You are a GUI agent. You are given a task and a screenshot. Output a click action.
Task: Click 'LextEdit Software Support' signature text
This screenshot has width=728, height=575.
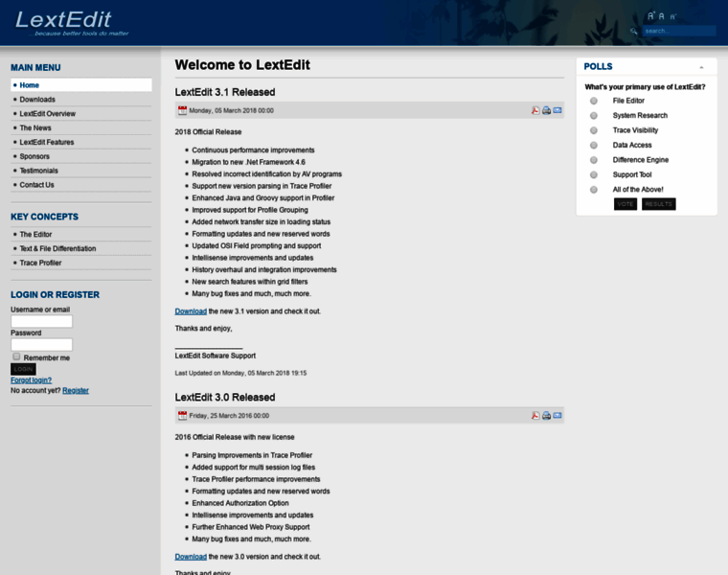[x=216, y=356]
